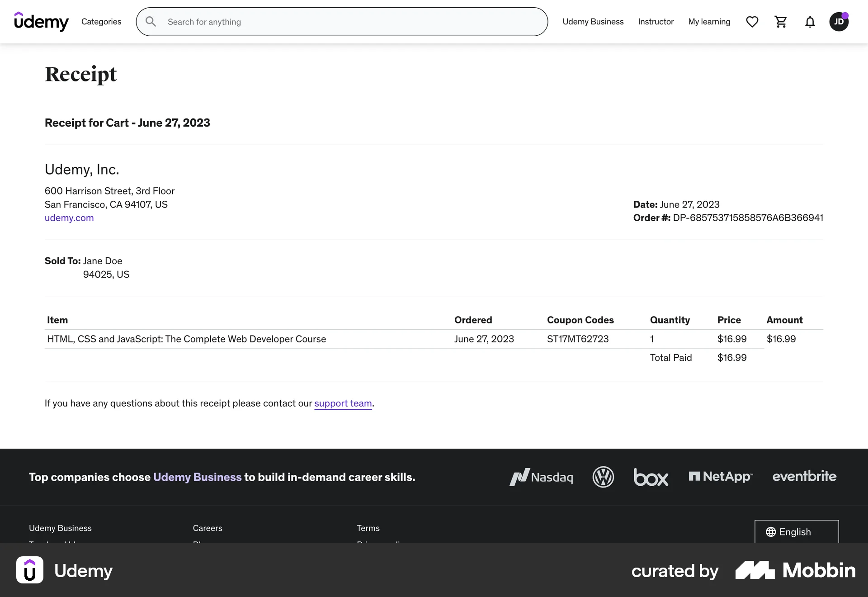This screenshot has height=597, width=868.
Task: Open Udemy Business footer link
Action: point(60,528)
